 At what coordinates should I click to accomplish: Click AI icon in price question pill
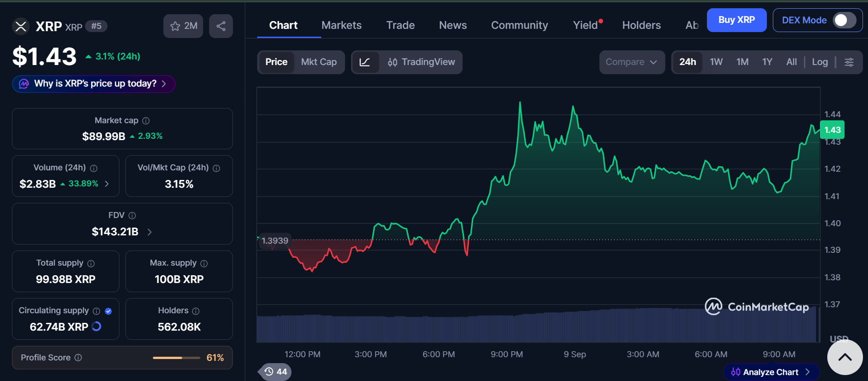coord(24,84)
